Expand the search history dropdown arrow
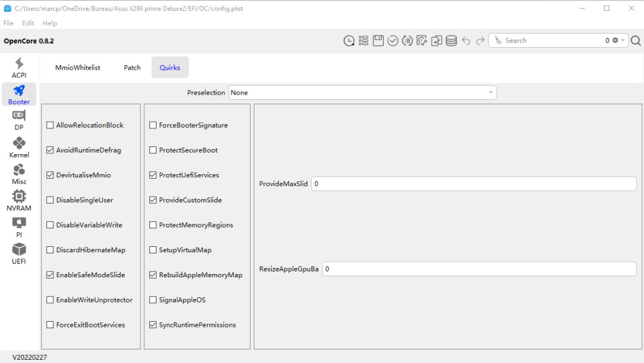The height and width of the screenshot is (363, 644). 623,40
